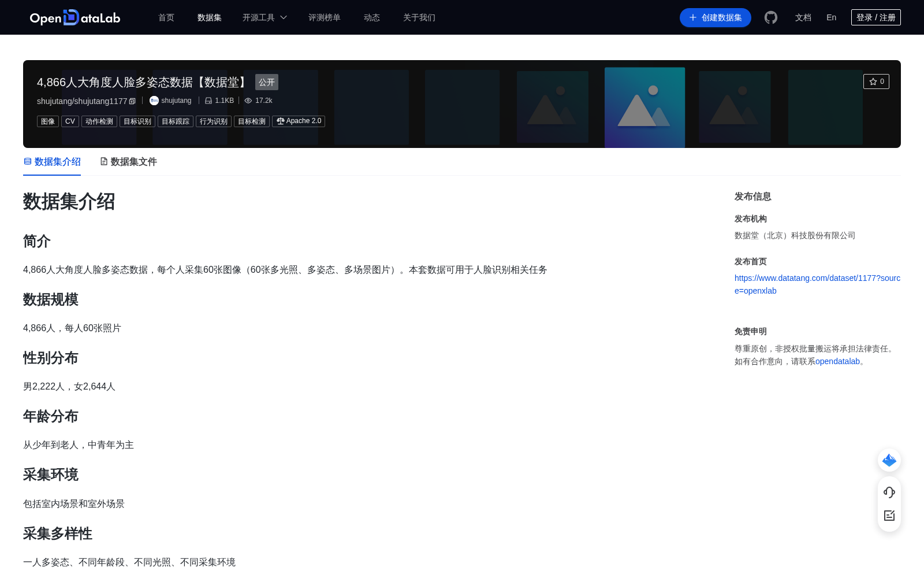Click the eye views icon

coord(248,101)
